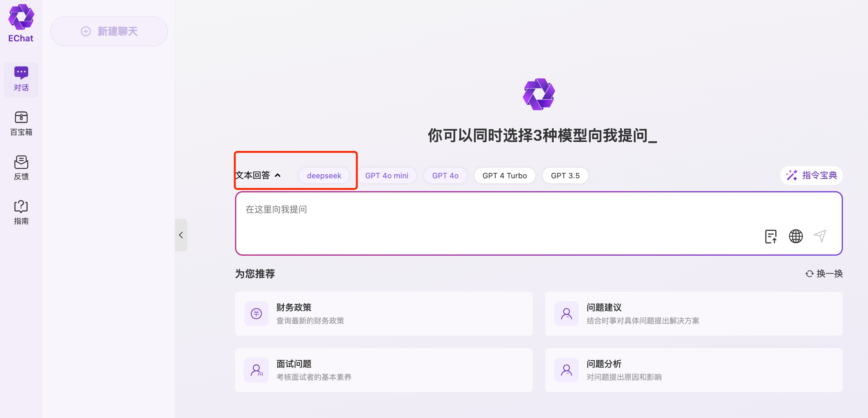This screenshot has width=868, height=418.
Task: Choose the 财务政策 recommendation card
Action: (384, 314)
